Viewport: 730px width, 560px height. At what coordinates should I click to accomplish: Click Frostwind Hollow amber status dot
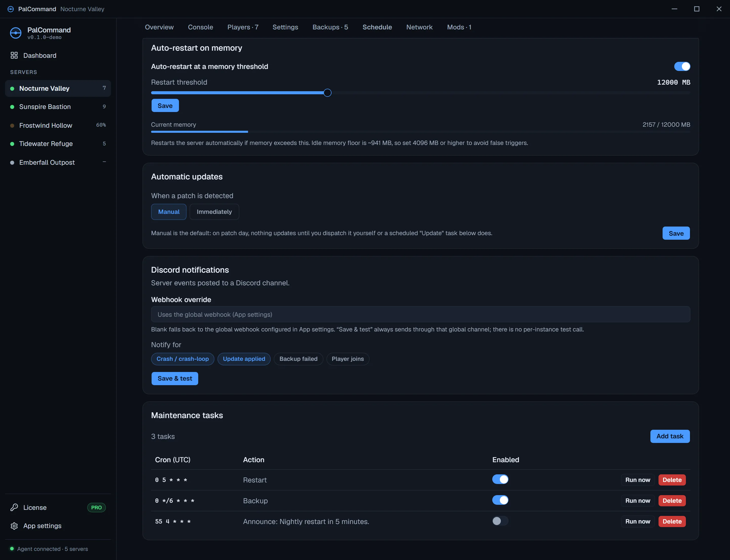pyautogui.click(x=12, y=125)
